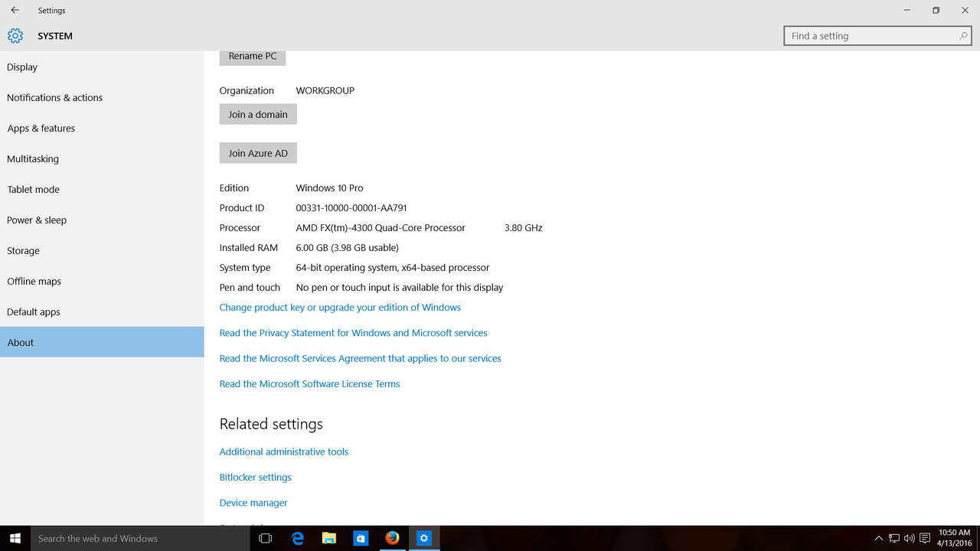Open Additional administrative tools link

point(284,452)
